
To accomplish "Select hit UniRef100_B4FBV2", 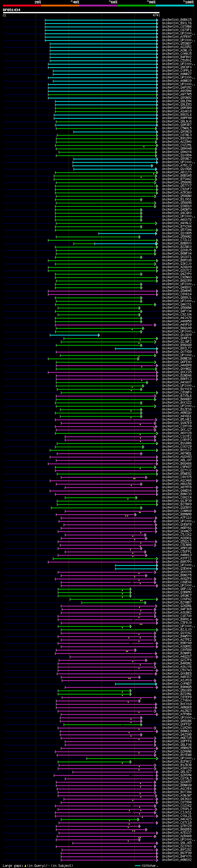I will pyautogui.click(x=177, y=57).
